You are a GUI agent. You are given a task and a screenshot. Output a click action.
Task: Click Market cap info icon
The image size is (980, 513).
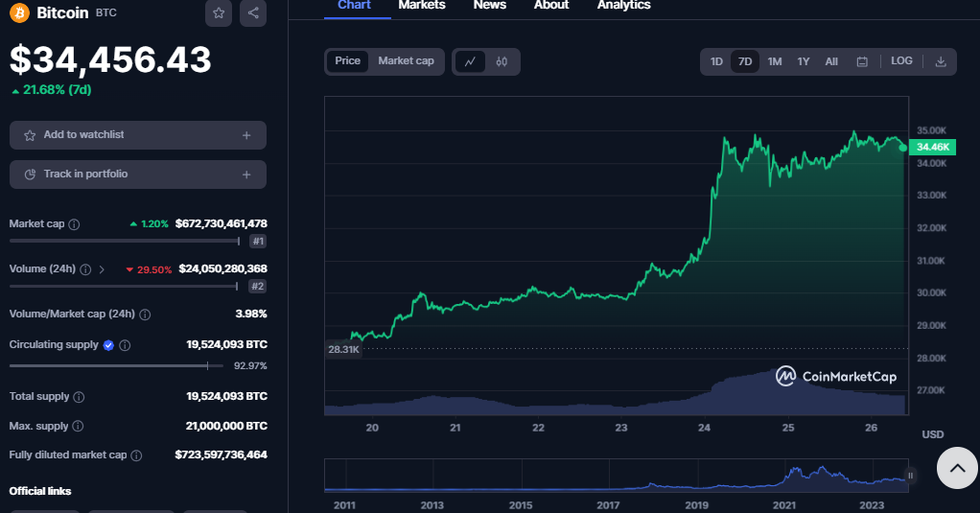tap(74, 224)
